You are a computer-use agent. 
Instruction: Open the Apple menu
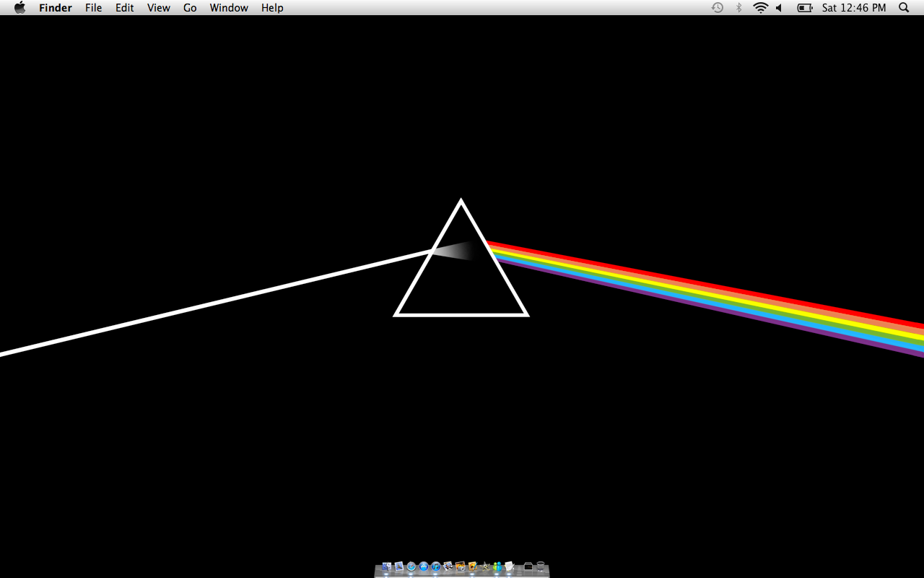20,8
